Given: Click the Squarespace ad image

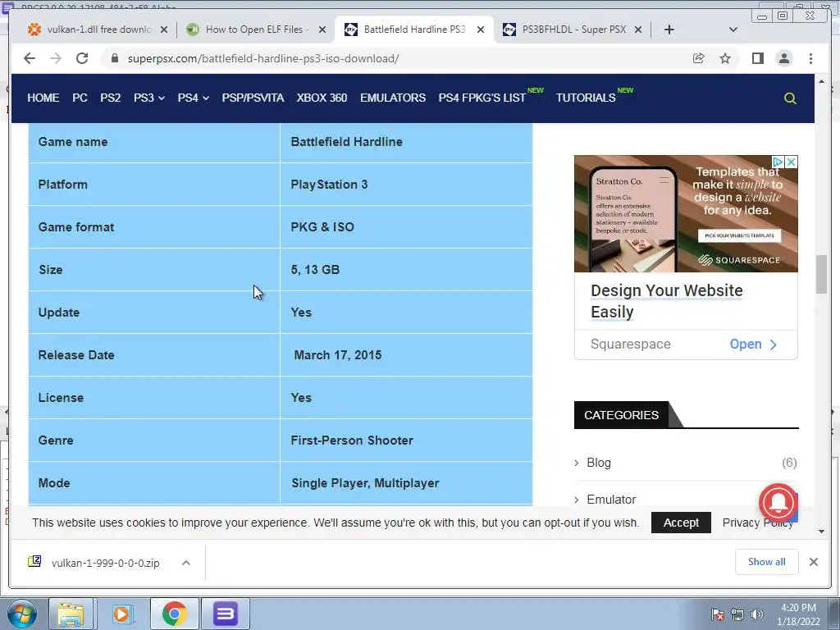Looking at the screenshot, I should tap(686, 214).
